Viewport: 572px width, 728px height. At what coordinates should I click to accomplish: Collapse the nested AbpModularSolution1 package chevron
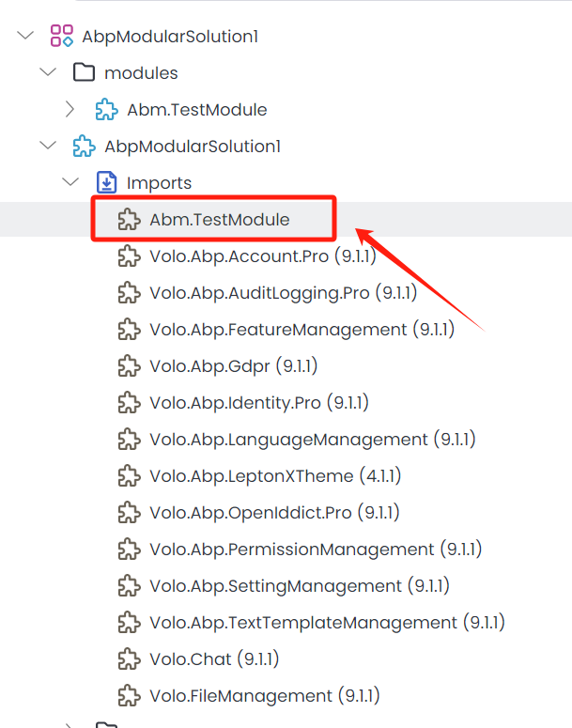[x=48, y=147]
